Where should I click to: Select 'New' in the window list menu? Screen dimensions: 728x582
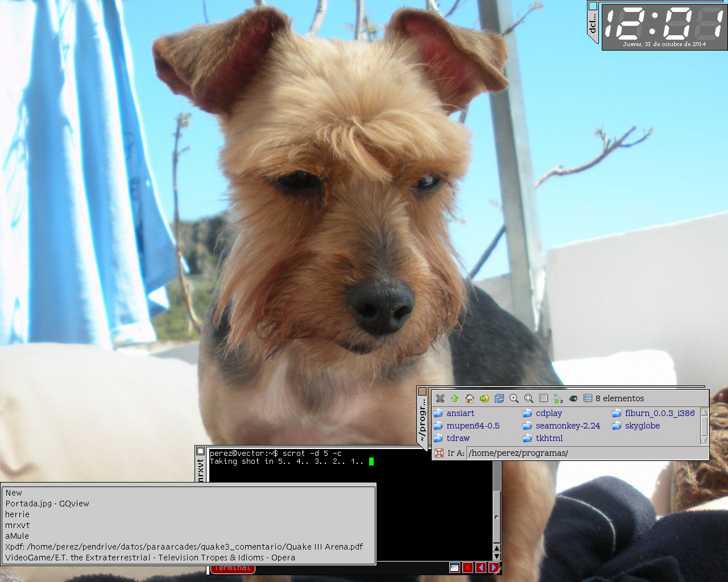[x=188, y=493]
